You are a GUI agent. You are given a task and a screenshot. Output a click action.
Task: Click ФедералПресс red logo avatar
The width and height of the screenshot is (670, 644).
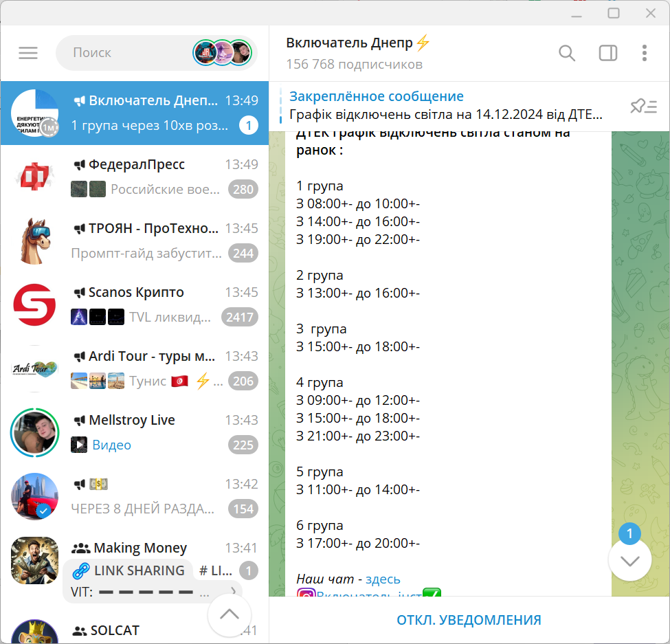click(34, 177)
